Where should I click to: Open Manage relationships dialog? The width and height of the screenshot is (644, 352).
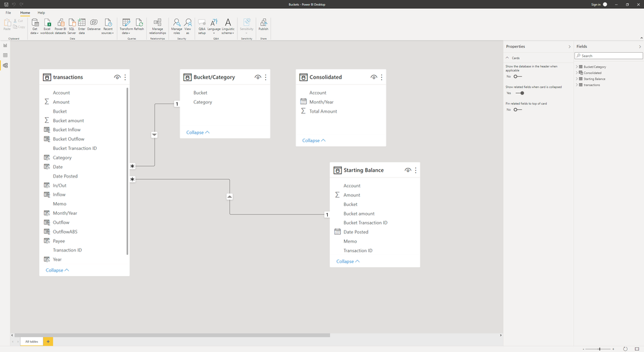click(157, 25)
